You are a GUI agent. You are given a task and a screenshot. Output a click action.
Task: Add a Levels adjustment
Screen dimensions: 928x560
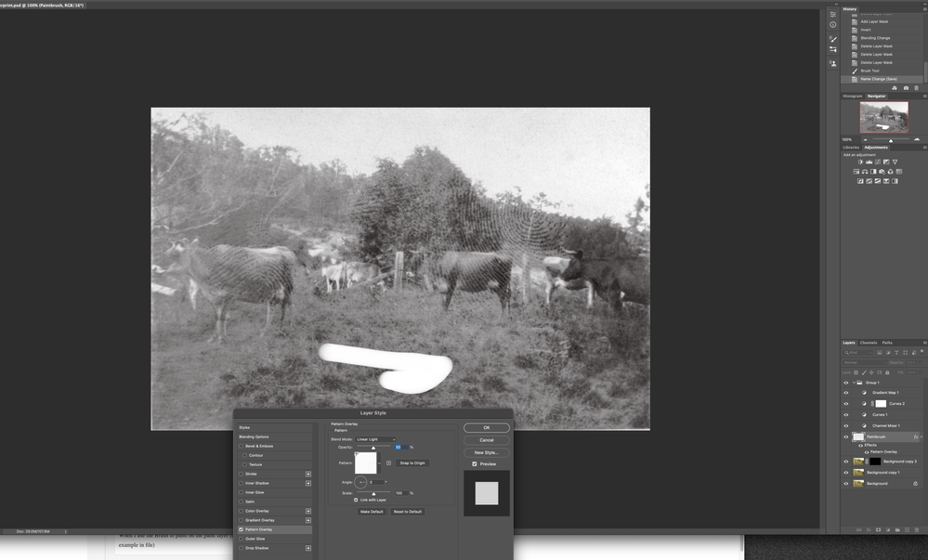[x=869, y=162]
